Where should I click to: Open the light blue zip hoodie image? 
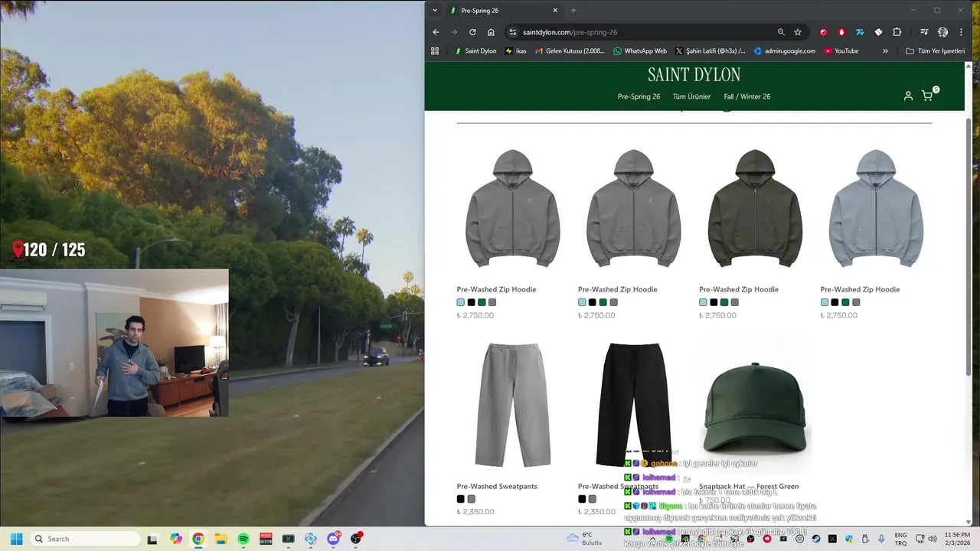(876, 208)
